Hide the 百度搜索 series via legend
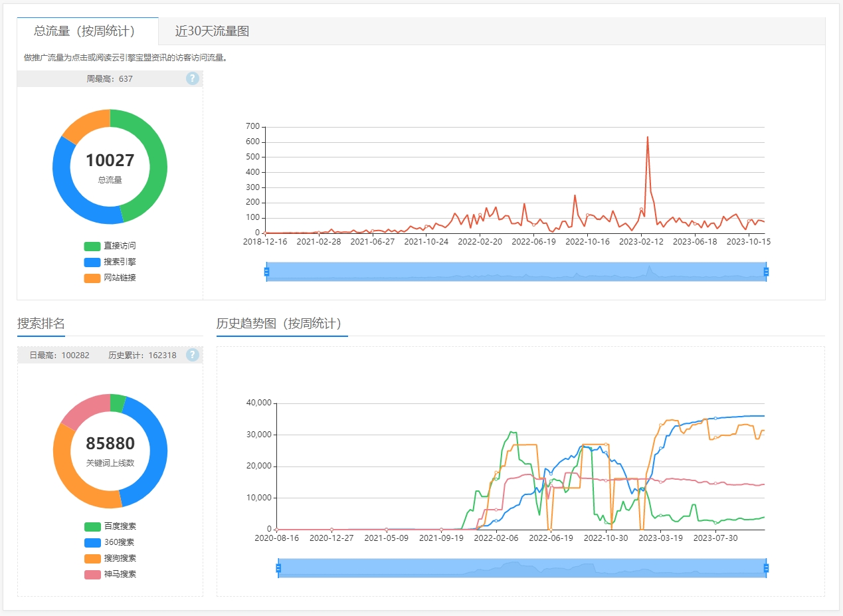 tap(110, 526)
